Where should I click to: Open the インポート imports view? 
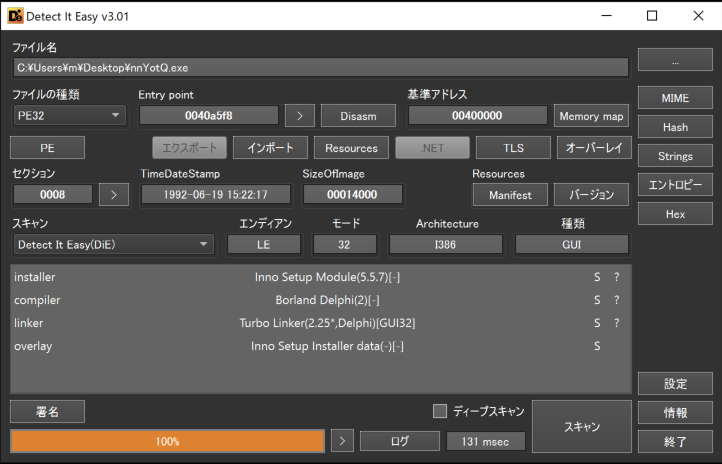[x=270, y=148]
